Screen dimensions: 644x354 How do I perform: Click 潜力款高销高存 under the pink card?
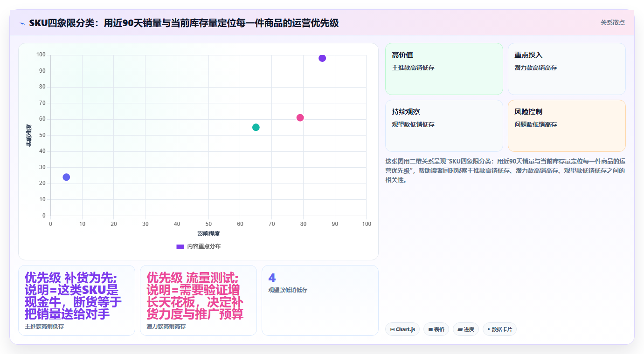[166, 327]
